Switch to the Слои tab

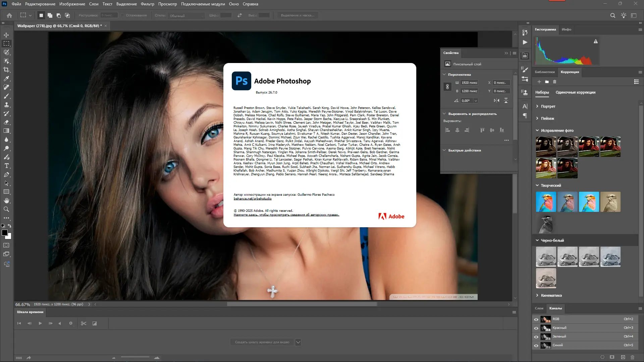[539, 308]
